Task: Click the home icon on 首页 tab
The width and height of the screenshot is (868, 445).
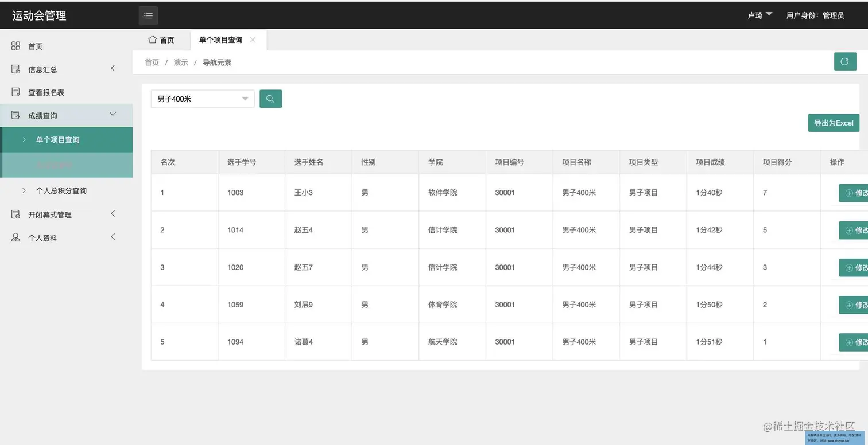Action: click(x=152, y=40)
